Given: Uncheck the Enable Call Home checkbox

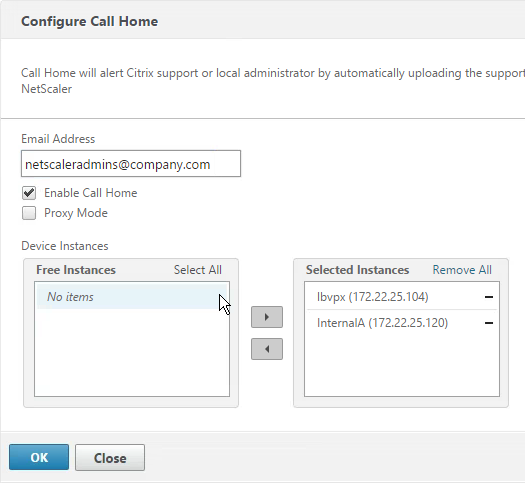Looking at the screenshot, I should click(x=29, y=193).
